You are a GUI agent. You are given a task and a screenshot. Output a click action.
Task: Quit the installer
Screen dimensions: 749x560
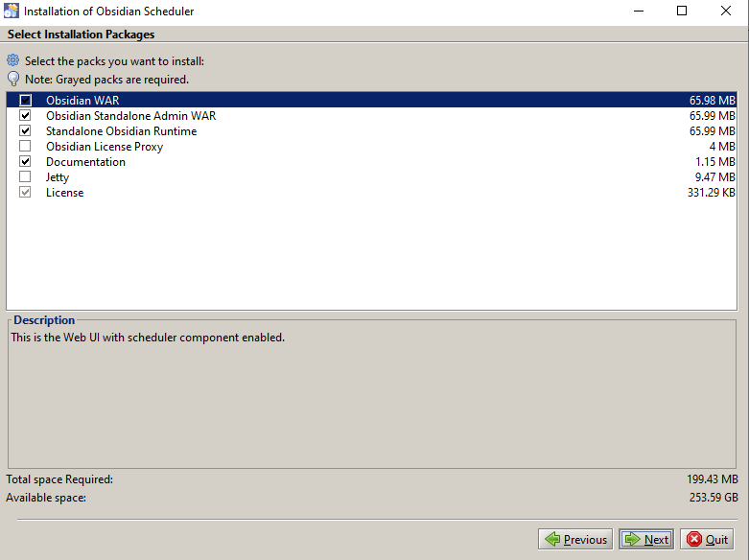coord(707,540)
